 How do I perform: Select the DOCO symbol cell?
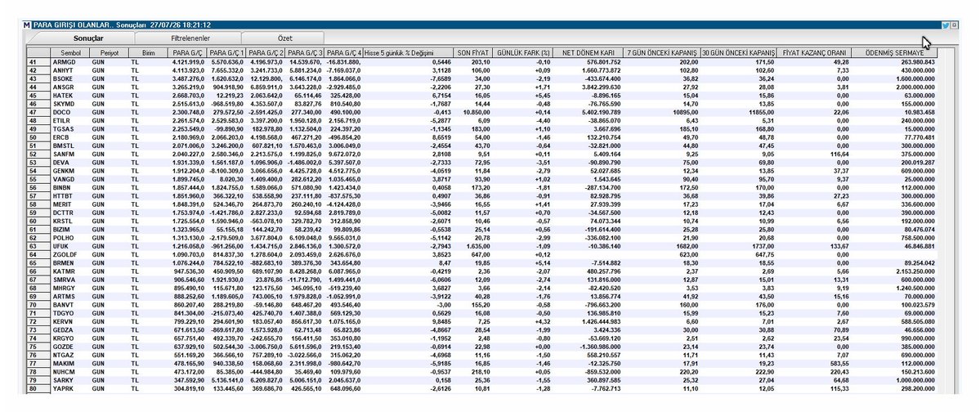click(70, 111)
